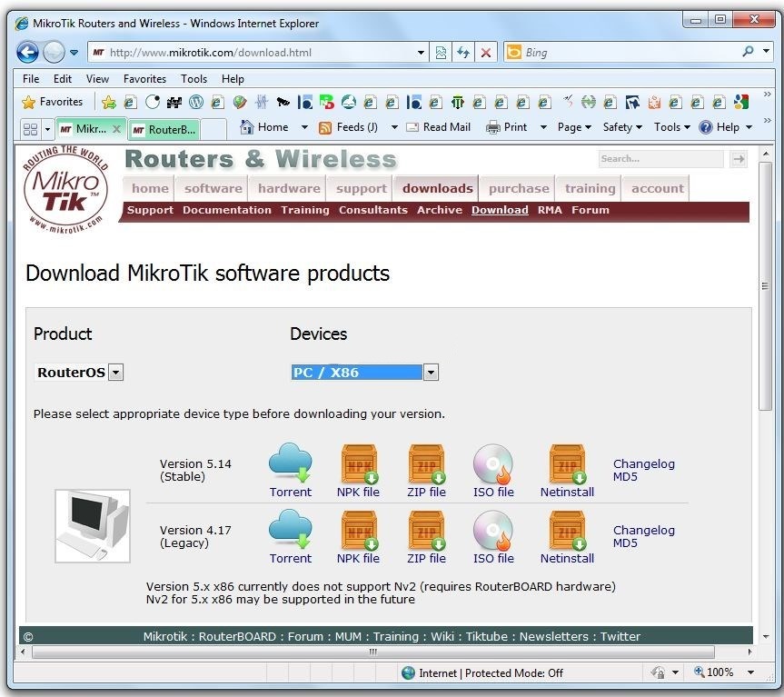784x697 pixels.
Task: Click the horizontal scrollbar thumb
Action: 373,652
